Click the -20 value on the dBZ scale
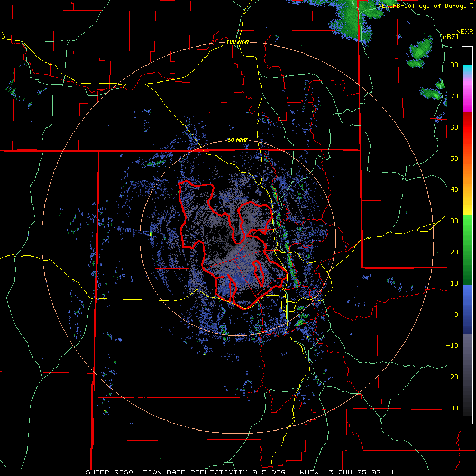 (452, 377)
